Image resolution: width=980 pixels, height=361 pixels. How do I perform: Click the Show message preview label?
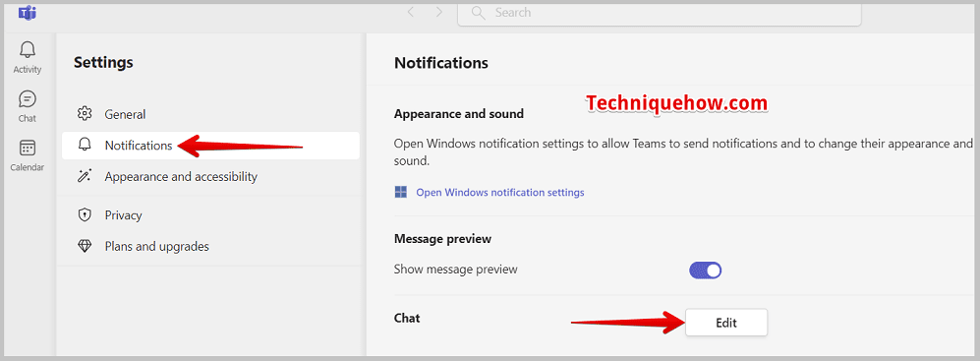pos(456,270)
